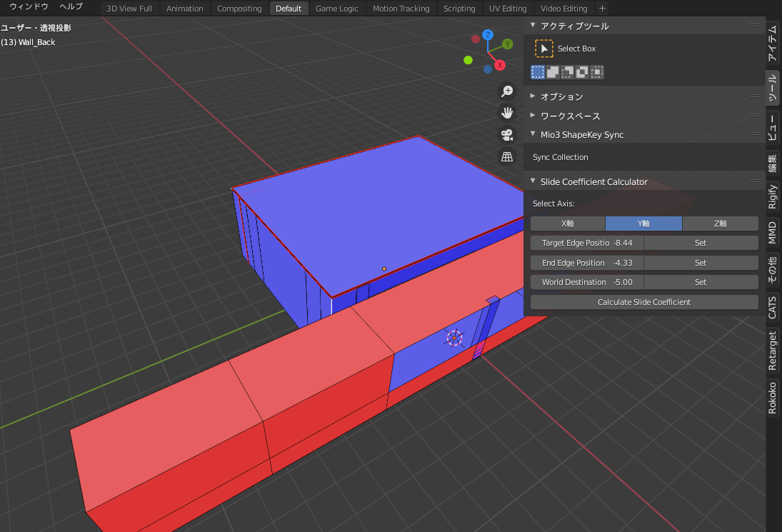The height and width of the screenshot is (532, 782).
Task: Click Set for End Edge Position
Action: coord(701,263)
